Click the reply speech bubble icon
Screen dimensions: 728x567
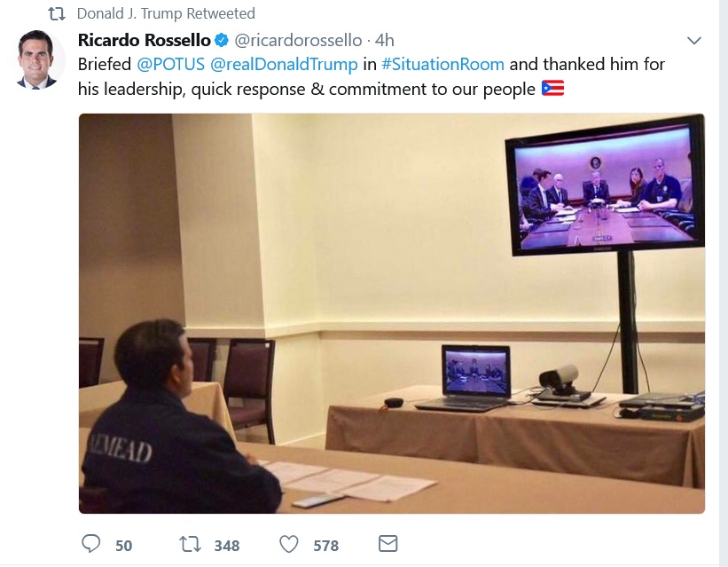coord(91,543)
